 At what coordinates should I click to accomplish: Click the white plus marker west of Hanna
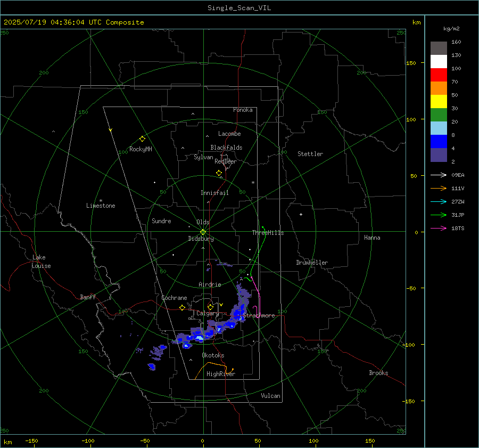(x=301, y=214)
